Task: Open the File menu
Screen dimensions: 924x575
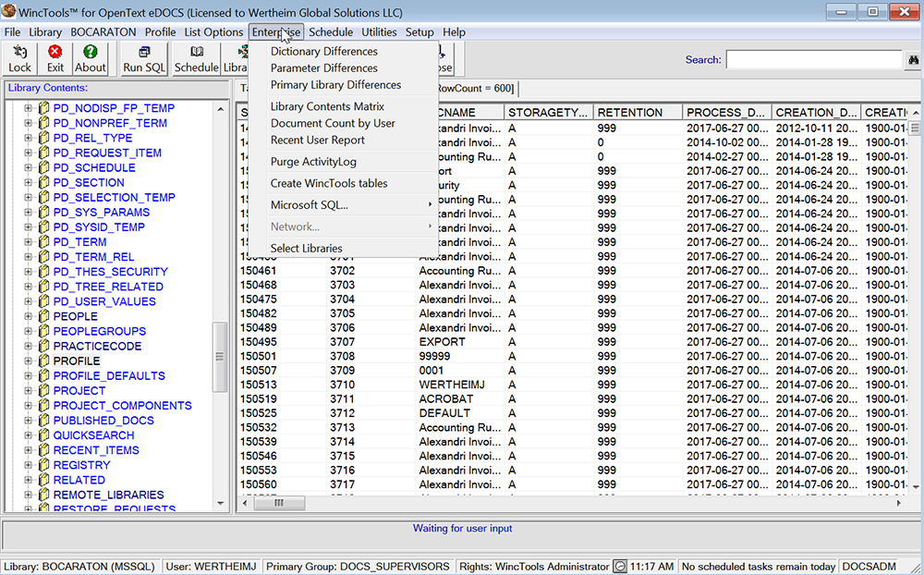Action: (12, 31)
